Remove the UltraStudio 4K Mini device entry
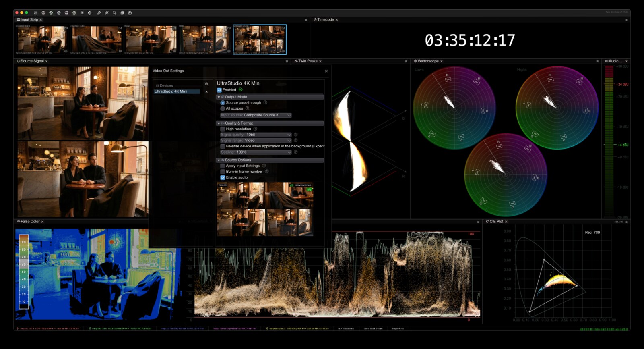This screenshot has width=644, height=349. point(206,92)
